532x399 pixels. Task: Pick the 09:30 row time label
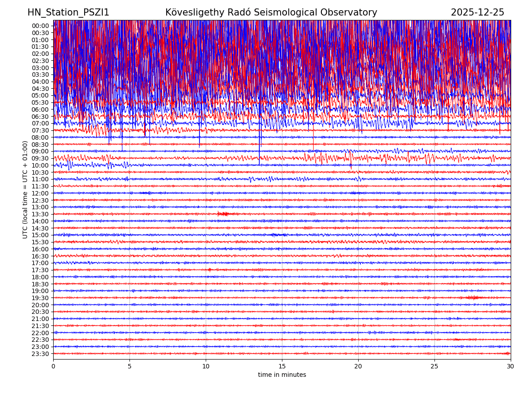(40, 158)
